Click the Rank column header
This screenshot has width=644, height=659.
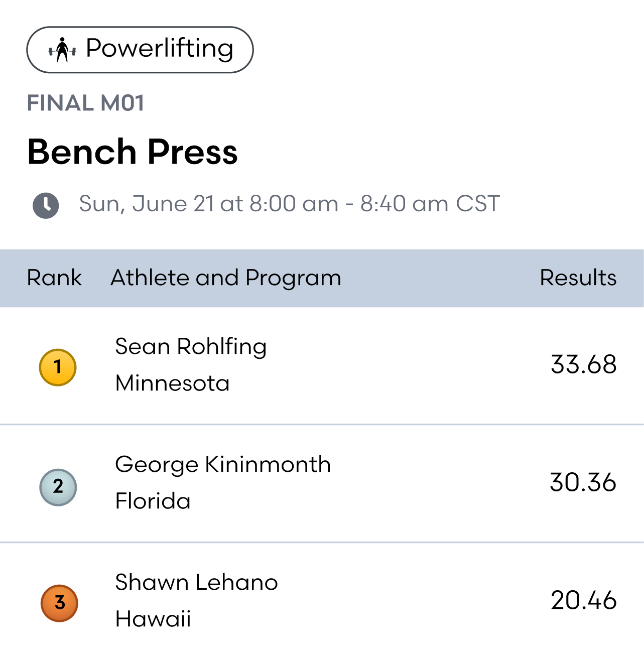[54, 278]
